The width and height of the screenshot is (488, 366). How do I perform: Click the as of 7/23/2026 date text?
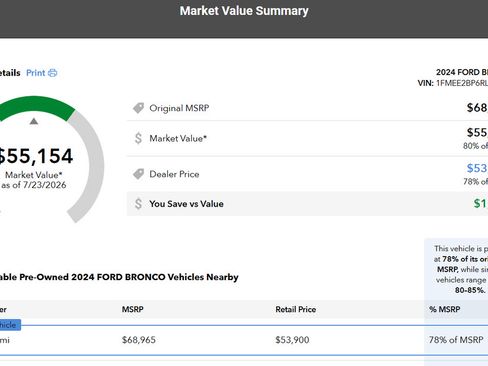(x=34, y=185)
